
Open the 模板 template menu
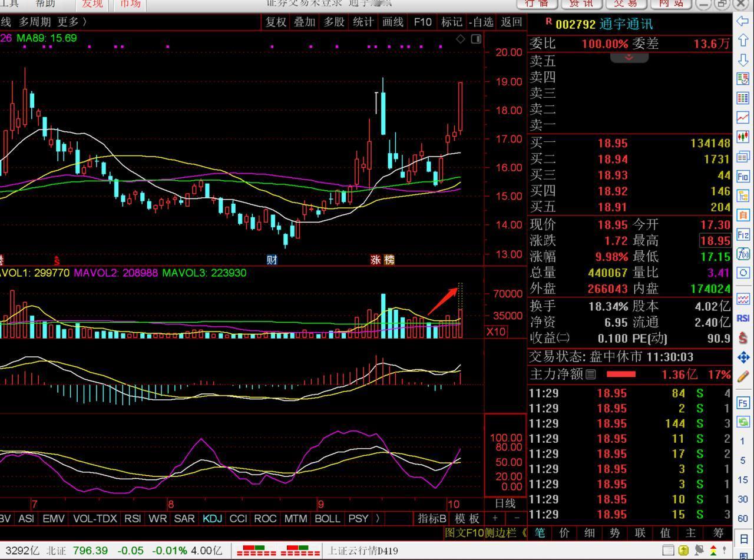[467, 519]
